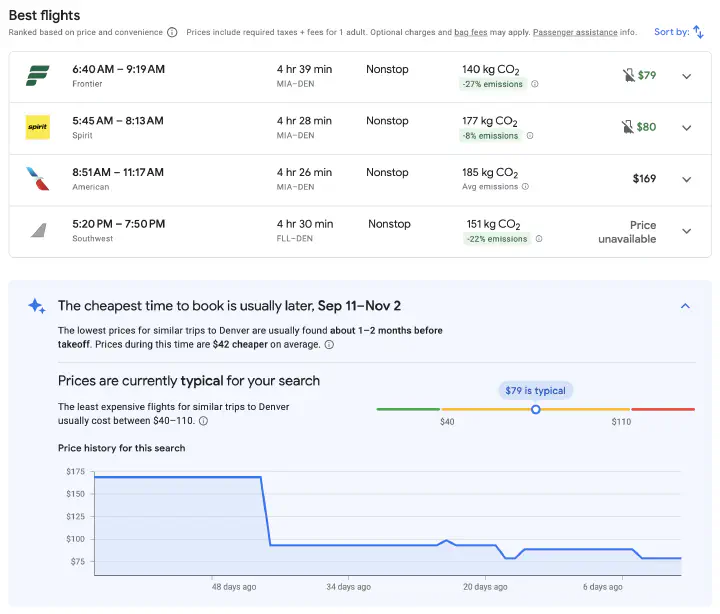This screenshot has width=720, height=614.
Task: Click the Southwest airline logo
Action: coord(38,230)
